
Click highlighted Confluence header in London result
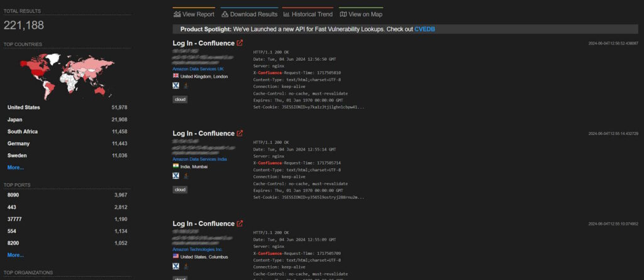coord(270,73)
